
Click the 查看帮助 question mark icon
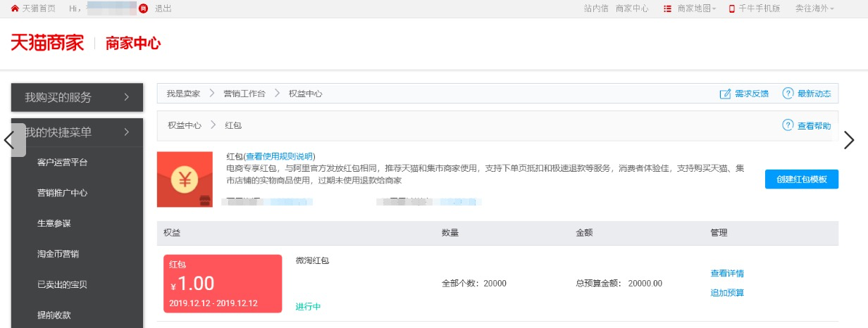coord(788,125)
